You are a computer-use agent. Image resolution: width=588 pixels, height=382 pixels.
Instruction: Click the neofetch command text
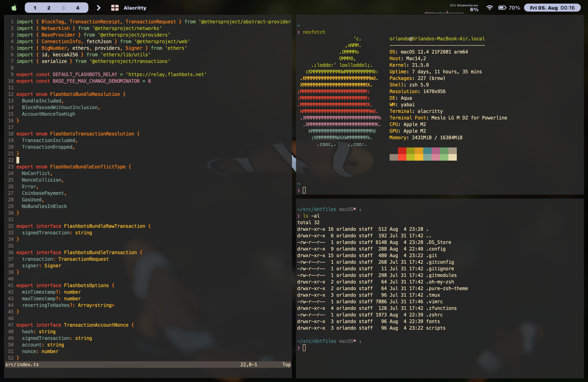pos(314,32)
